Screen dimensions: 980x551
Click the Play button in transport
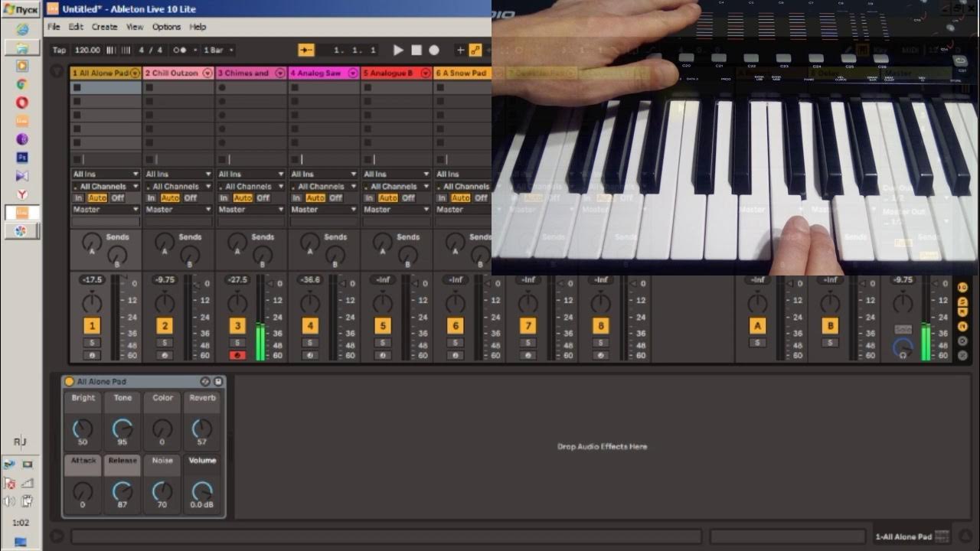[x=398, y=50]
